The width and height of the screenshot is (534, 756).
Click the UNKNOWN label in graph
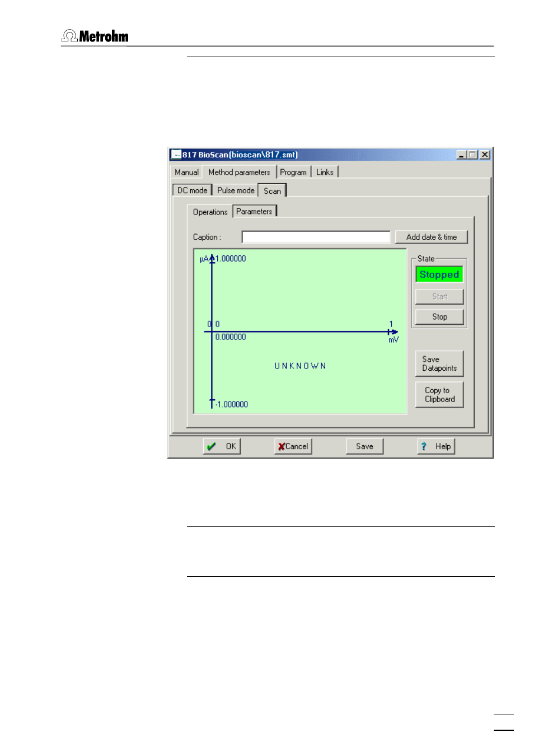point(300,366)
